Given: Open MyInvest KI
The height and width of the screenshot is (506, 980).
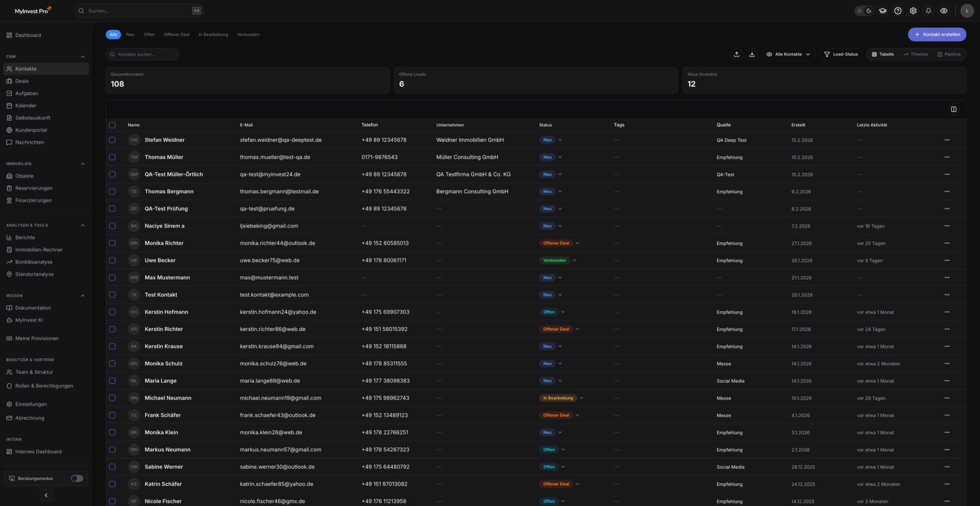Looking at the screenshot, I should 29,320.
